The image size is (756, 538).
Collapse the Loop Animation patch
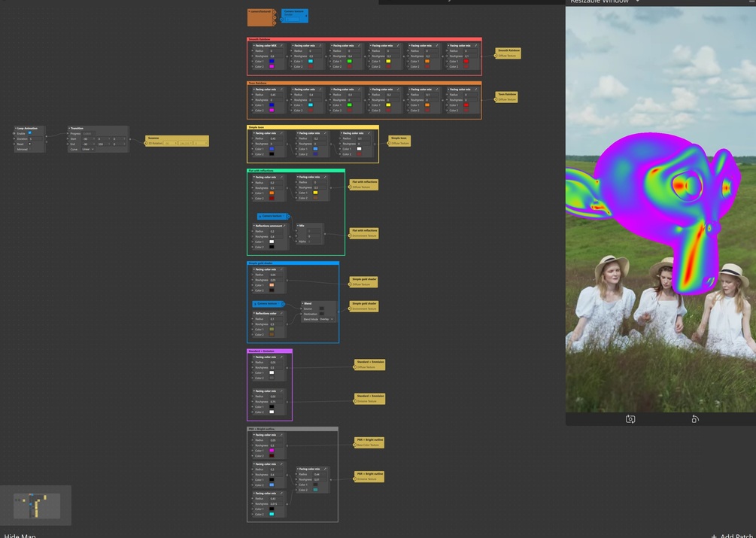16,128
